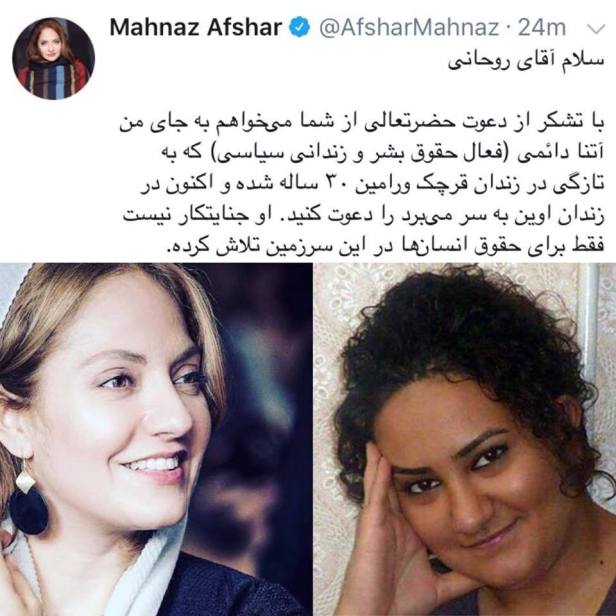Screen dimensions: 616x616
Task: View left photo of woman with blonde hair
Action: (x=156, y=439)
